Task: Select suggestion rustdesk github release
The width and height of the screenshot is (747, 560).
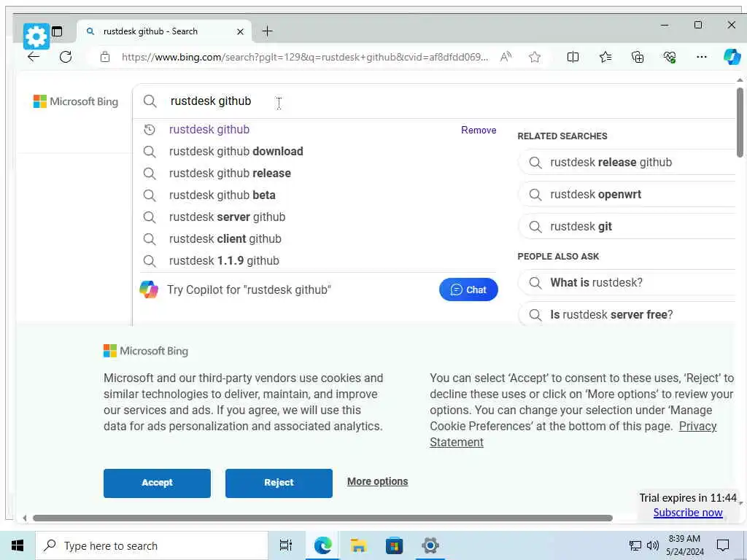Action: point(320,174)
